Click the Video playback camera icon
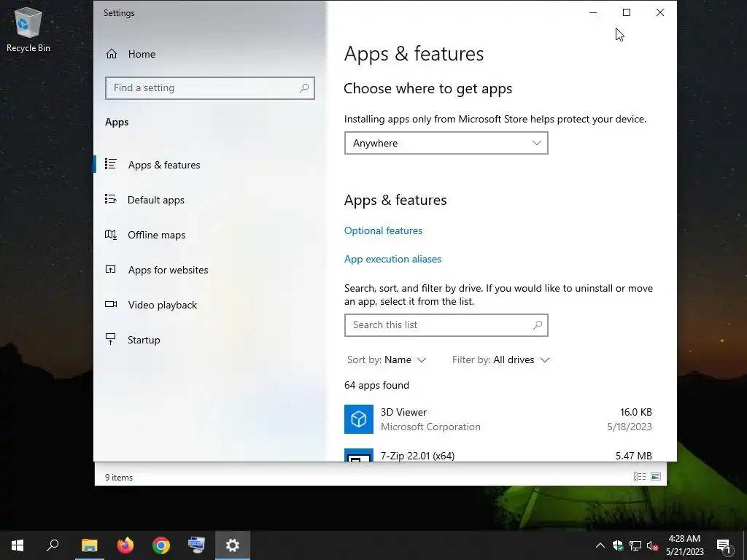The height and width of the screenshot is (560, 747). click(x=111, y=304)
